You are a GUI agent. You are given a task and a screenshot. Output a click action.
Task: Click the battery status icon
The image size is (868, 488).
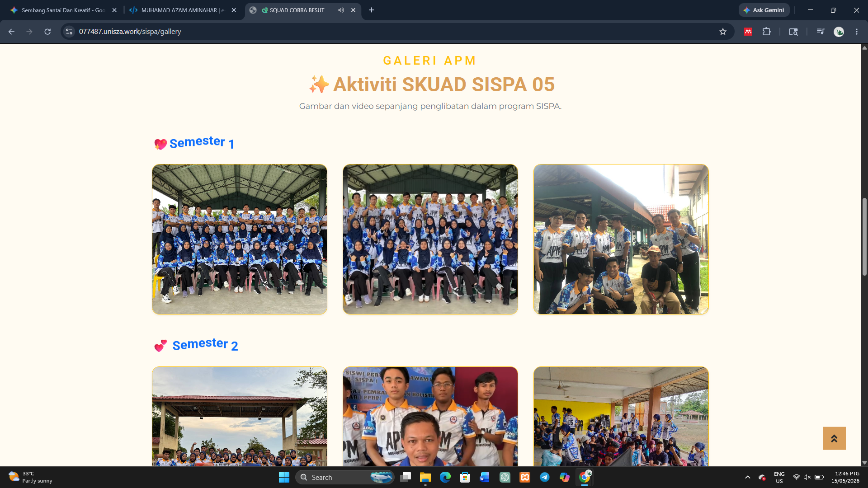pos(819,477)
